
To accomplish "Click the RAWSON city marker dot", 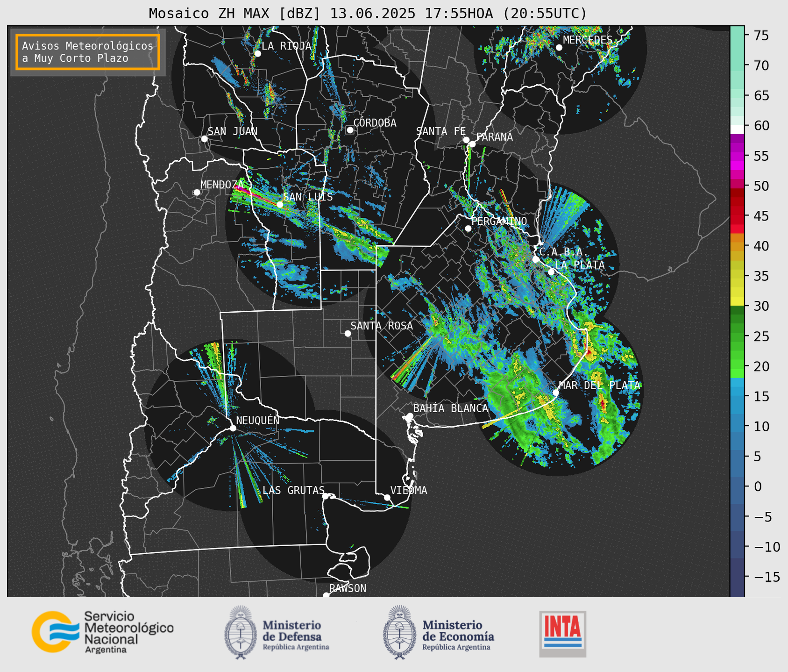I will click(326, 595).
